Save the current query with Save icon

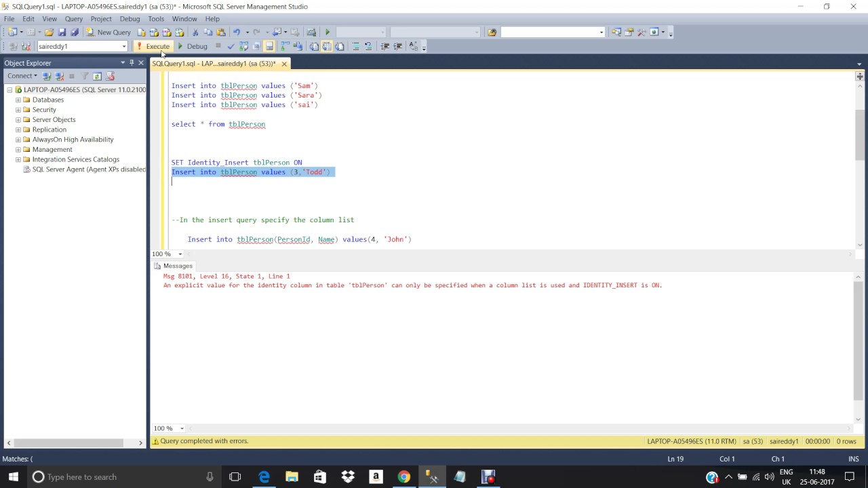[62, 32]
